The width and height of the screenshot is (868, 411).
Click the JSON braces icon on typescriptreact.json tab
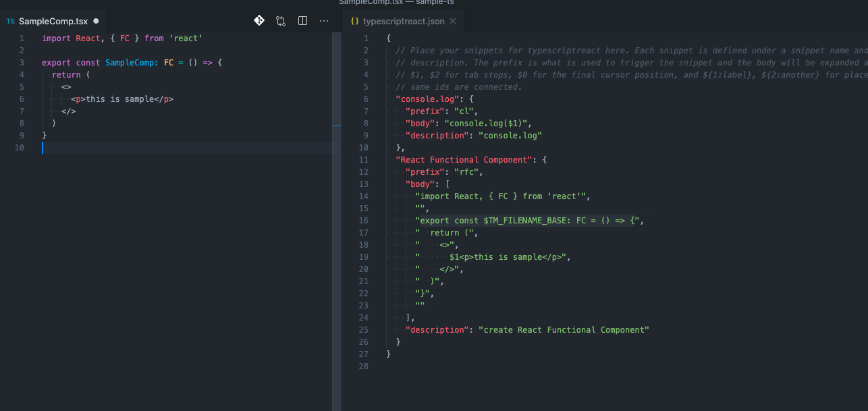pyautogui.click(x=354, y=21)
